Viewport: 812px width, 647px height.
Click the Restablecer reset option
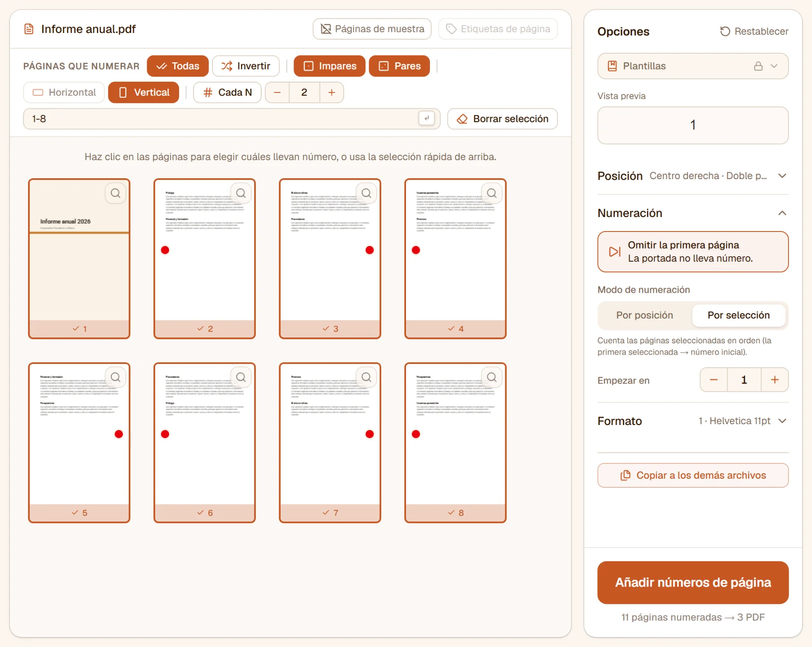(x=754, y=31)
